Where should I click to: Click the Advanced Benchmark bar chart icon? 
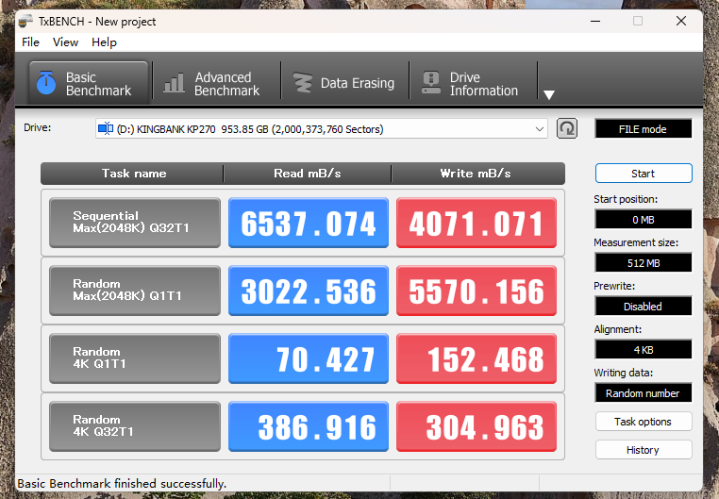pos(174,83)
